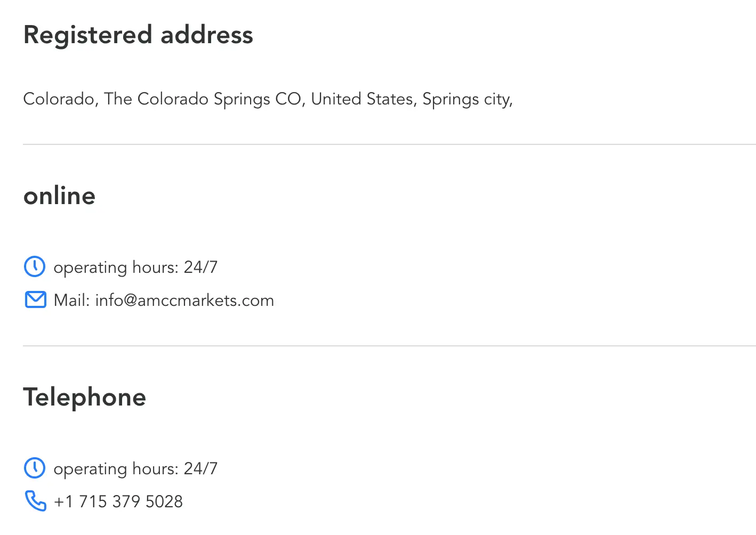Select the Telephone section heading

(85, 398)
